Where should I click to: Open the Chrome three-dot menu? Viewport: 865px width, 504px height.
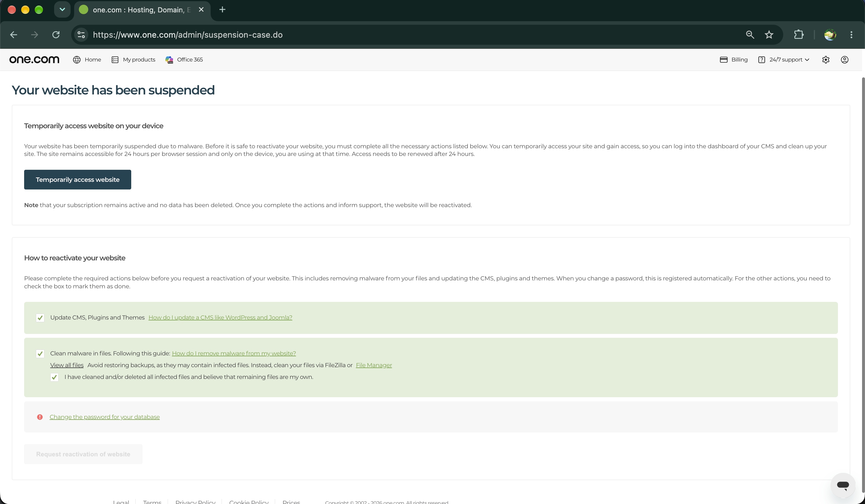pos(851,35)
